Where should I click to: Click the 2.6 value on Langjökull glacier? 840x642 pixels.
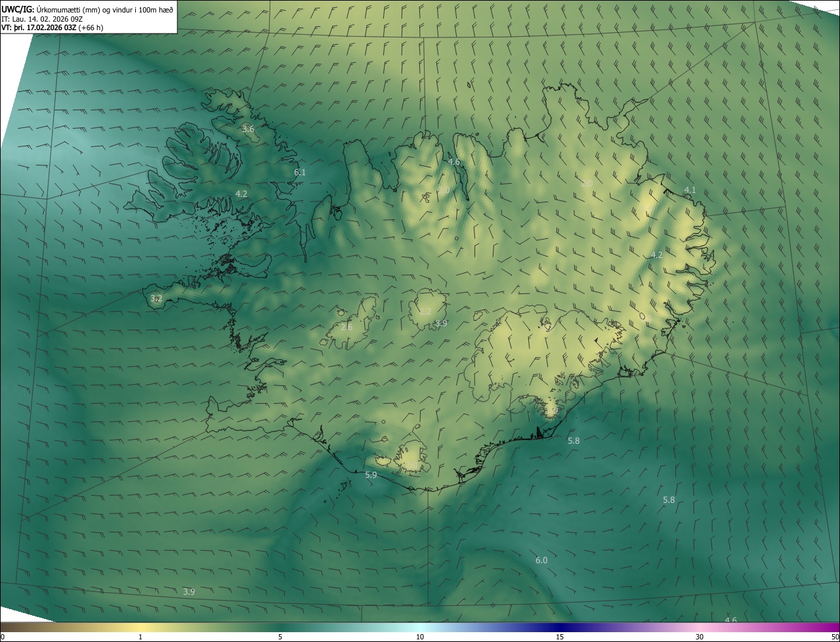pos(346,327)
